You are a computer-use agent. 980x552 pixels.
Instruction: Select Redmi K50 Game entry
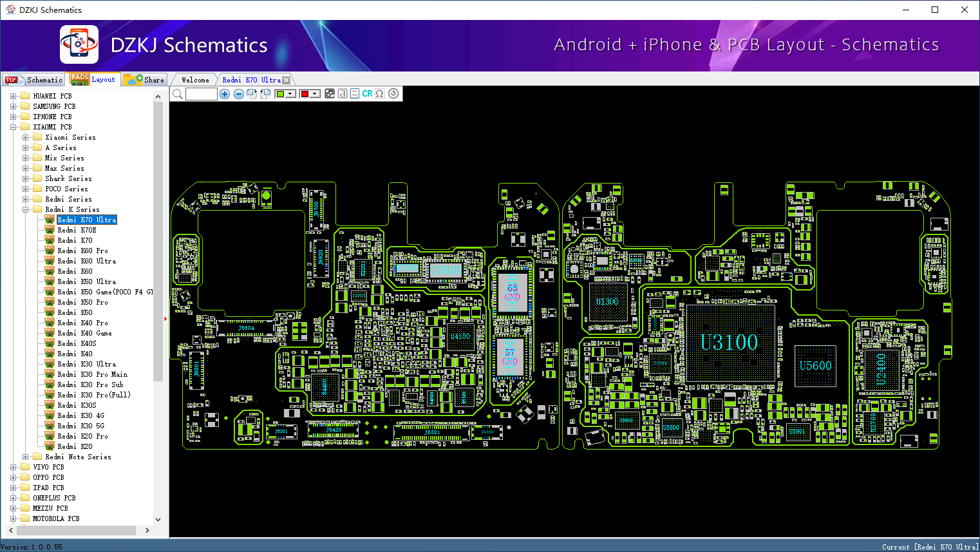105,292
